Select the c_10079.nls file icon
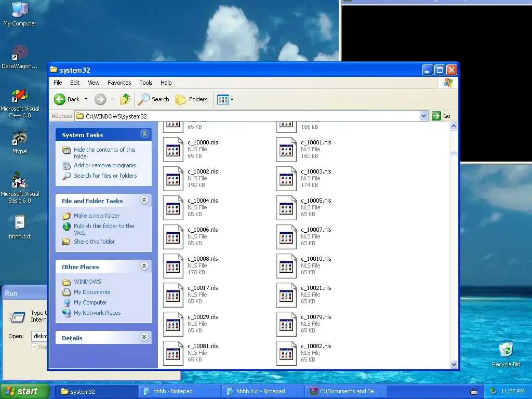The image size is (532, 399). [x=286, y=325]
